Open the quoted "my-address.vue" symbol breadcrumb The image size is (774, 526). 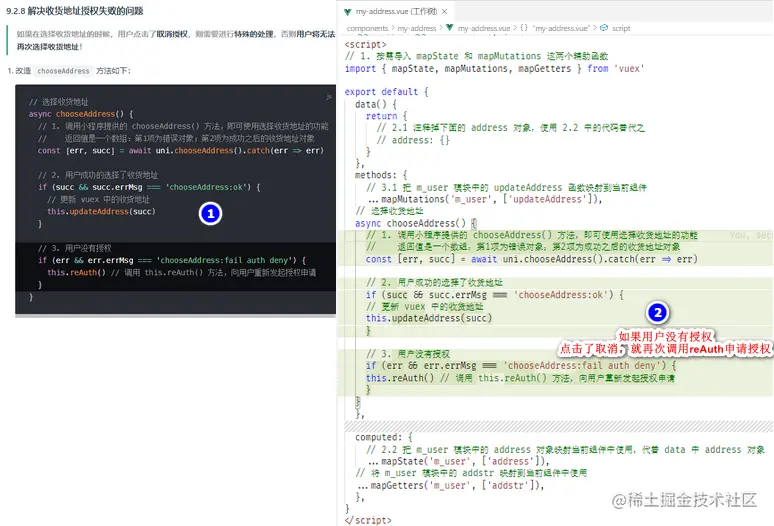(x=561, y=28)
